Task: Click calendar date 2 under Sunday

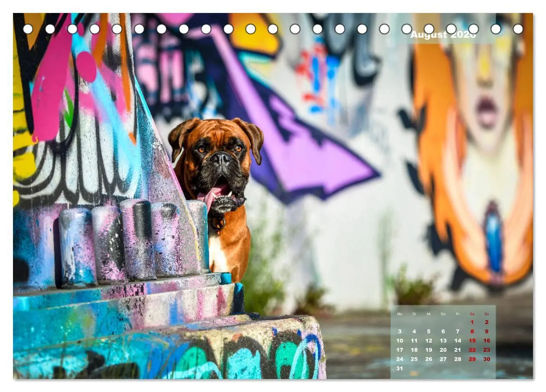Action: coord(487,322)
